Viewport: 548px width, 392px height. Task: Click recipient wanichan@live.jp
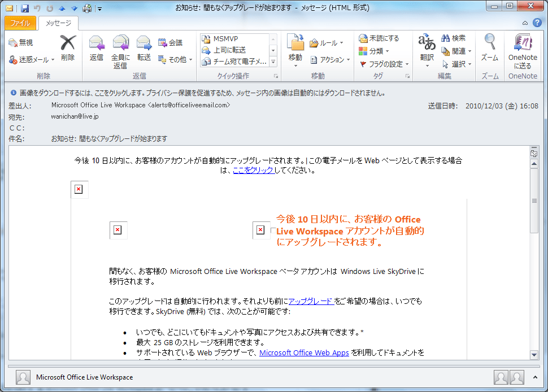75,116
